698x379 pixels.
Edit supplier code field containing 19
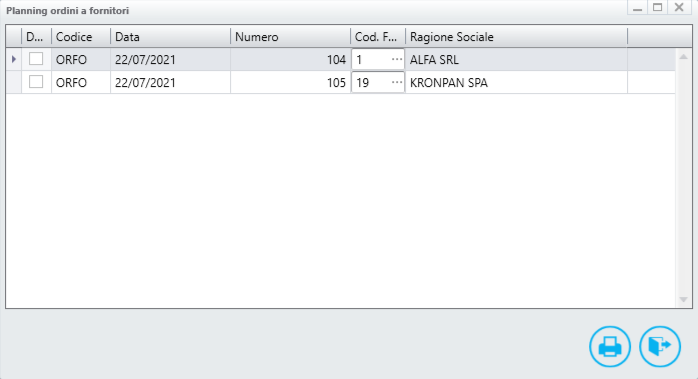click(371, 82)
